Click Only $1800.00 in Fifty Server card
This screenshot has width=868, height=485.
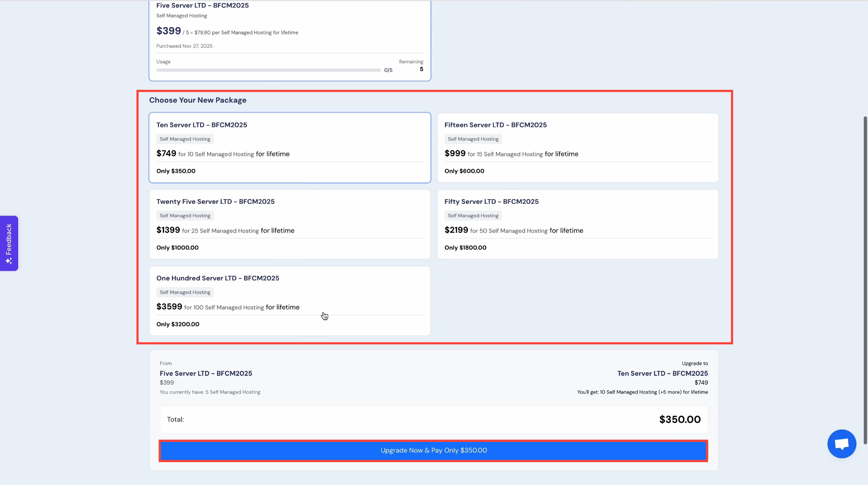(x=465, y=248)
